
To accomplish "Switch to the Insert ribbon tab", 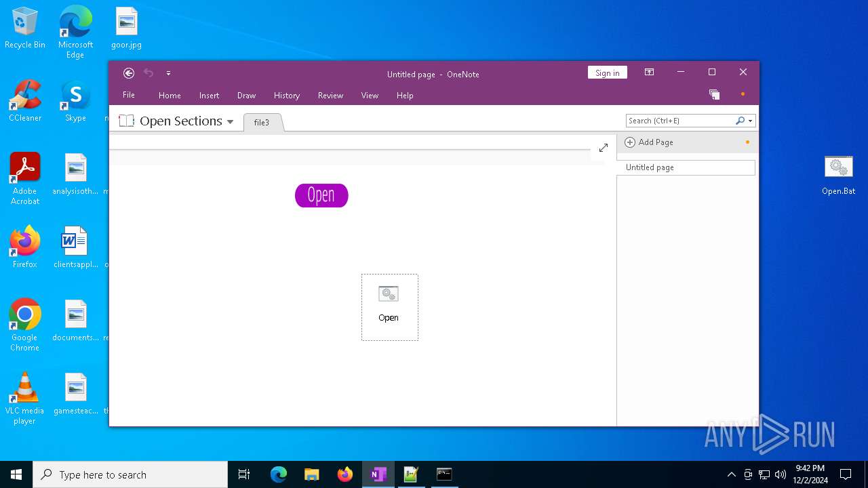I will tap(209, 96).
